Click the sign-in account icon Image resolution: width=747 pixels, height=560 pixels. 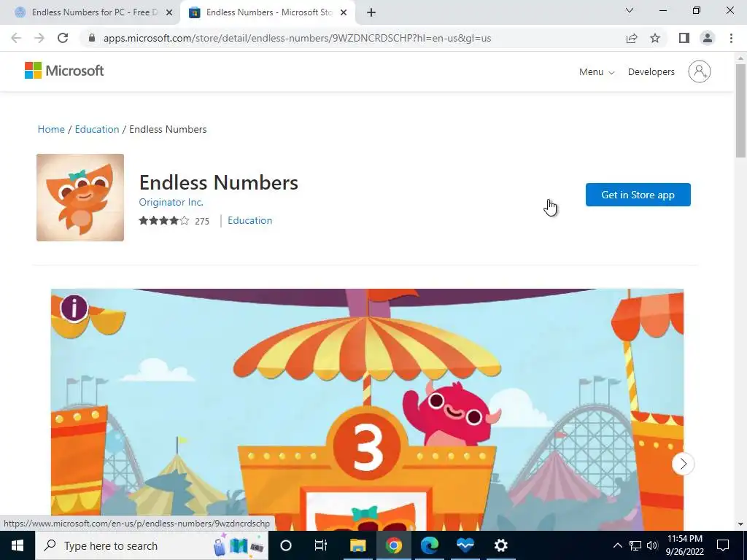[x=700, y=71]
